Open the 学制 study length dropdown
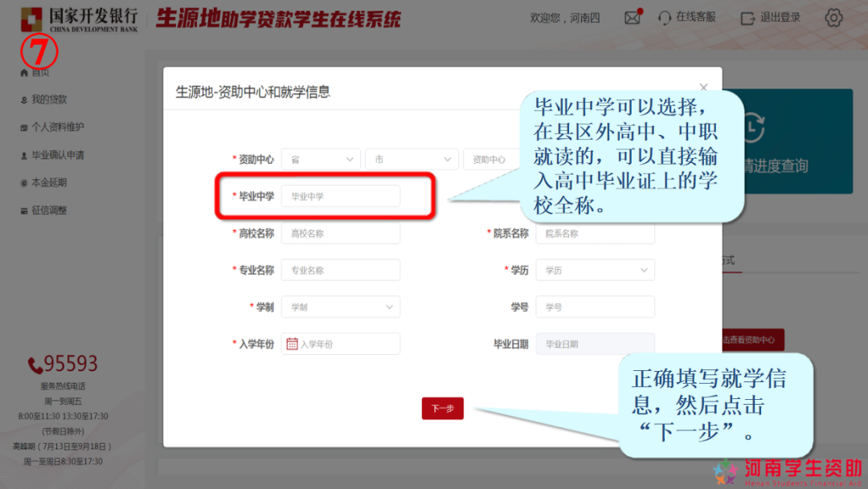The image size is (868, 489). click(340, 307)
